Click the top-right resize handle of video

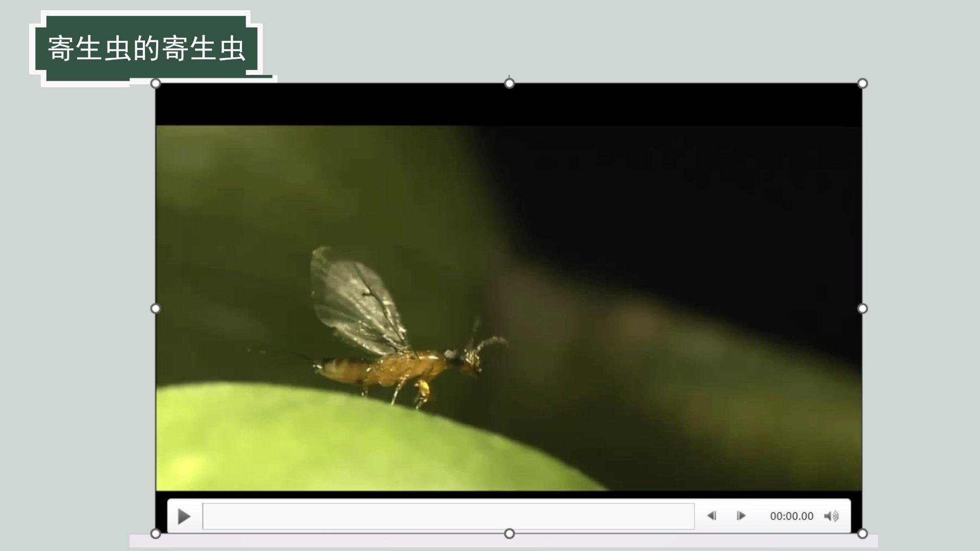862,84
